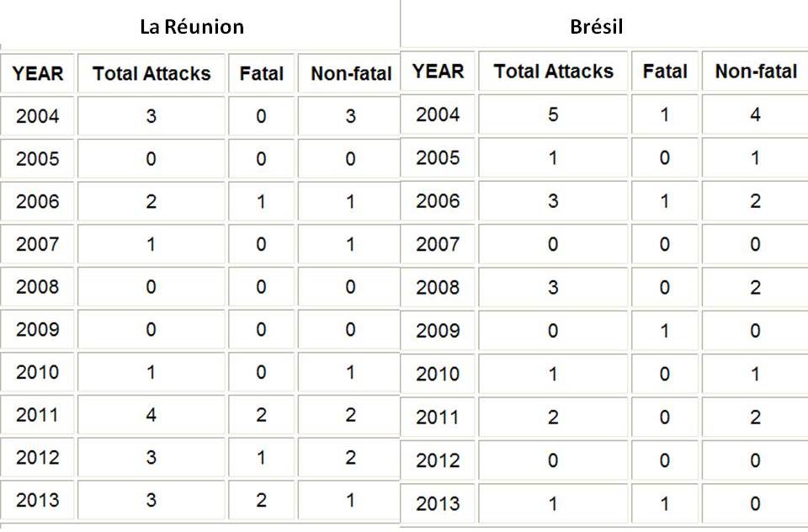808x532 pixels.
Task: Select La Réunion YEAR column header
Action: pyautogui.click(x=38, y=73)
